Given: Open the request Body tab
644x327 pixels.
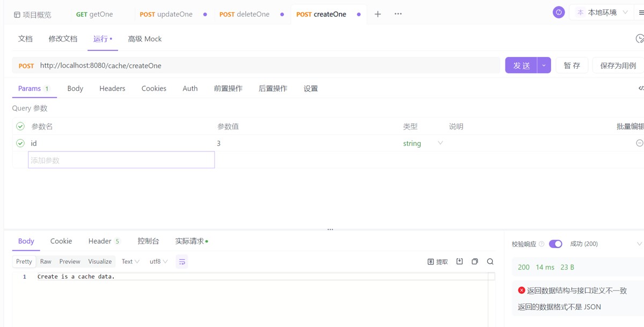Looking at the screenshot, I should [x=75, y=89].
